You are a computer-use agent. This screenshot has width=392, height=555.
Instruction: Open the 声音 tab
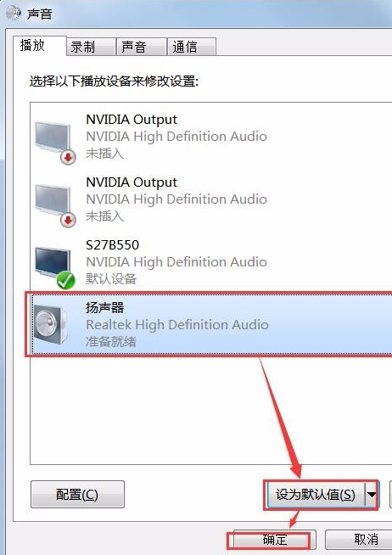point(142,47)
